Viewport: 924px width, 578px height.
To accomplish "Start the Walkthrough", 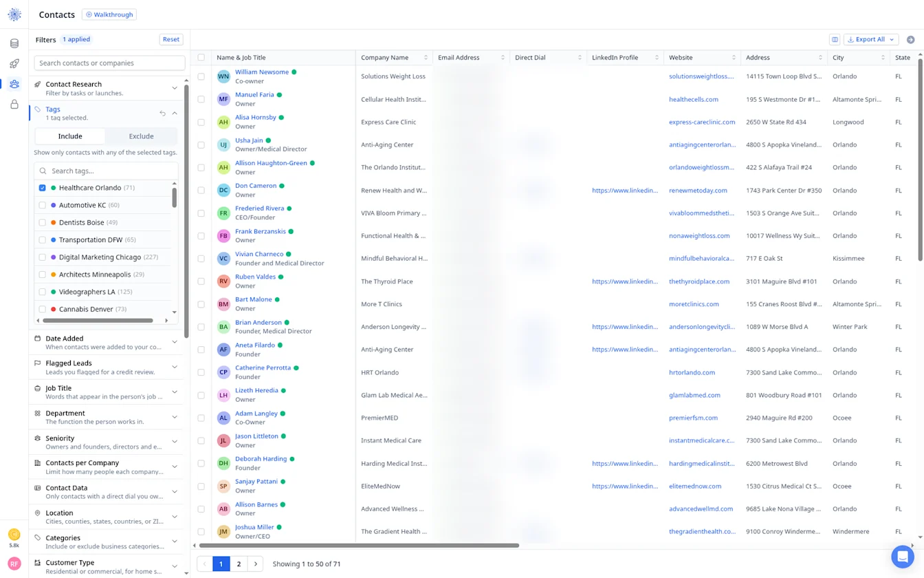I will 109,14.
